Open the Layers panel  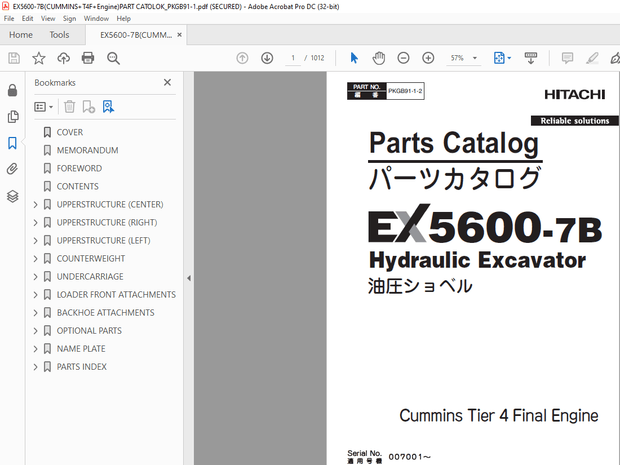coord(12,196)
